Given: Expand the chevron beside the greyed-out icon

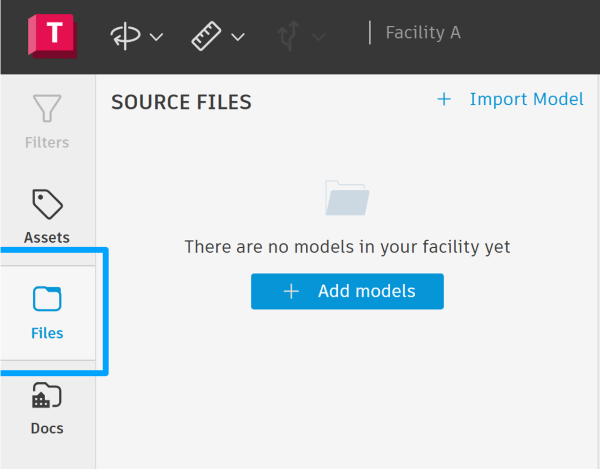Looking at the screenshot, I should coord(319,38).
